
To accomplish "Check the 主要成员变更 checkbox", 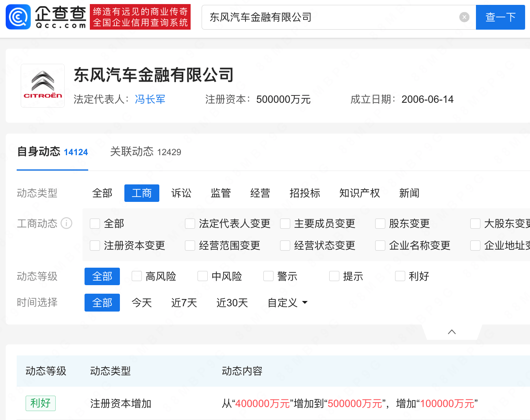I will point(285,223).
